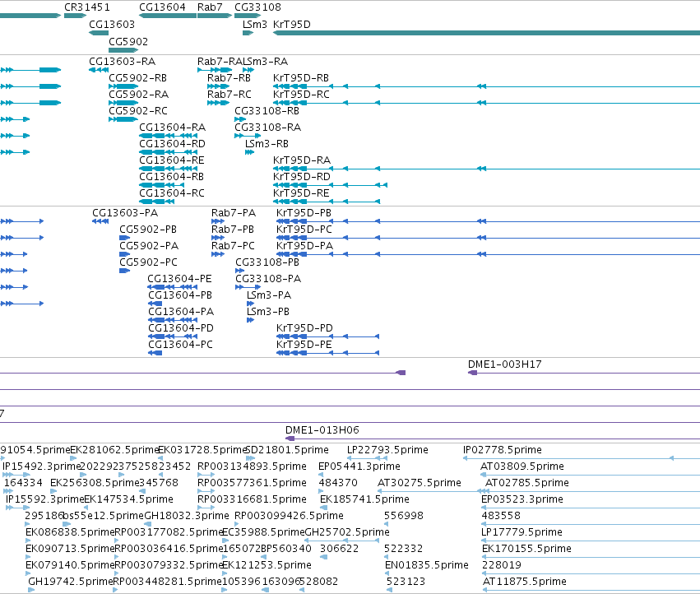
Task: Click the CG5902 gene arrow glyph in top track
Action: [x=123, y=50]
